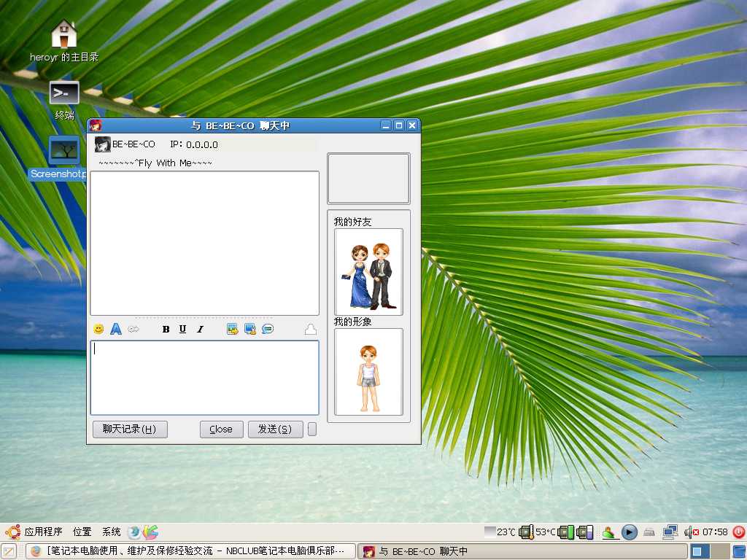Click the send picture icon
Screen dimensions: 747x560
coord(233,330)
